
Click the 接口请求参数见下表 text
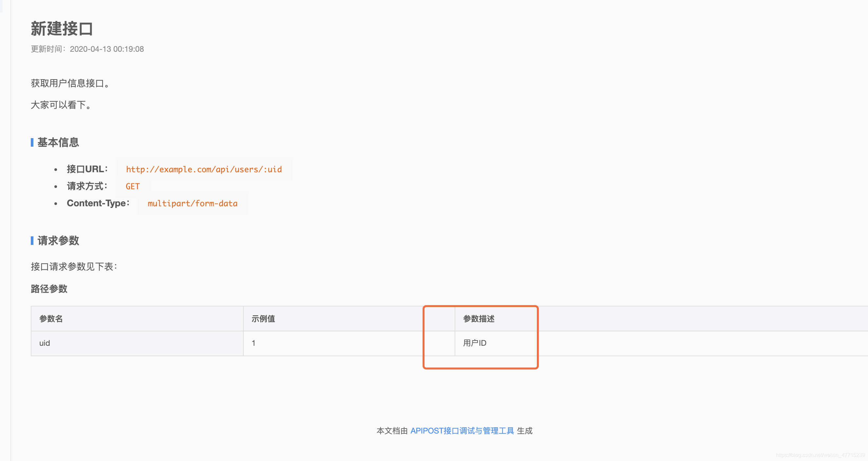pos(73,267)
